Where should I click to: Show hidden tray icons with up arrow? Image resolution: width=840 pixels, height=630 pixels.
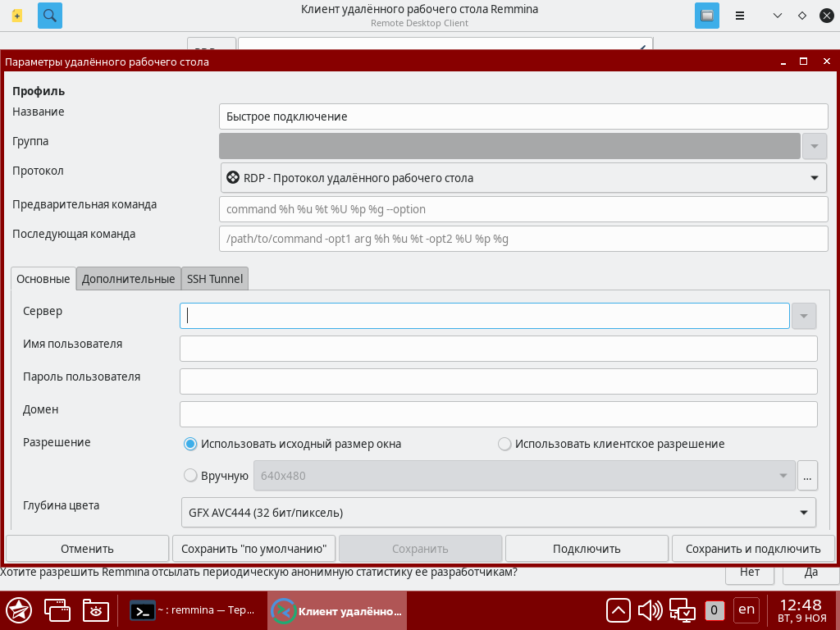619,609
